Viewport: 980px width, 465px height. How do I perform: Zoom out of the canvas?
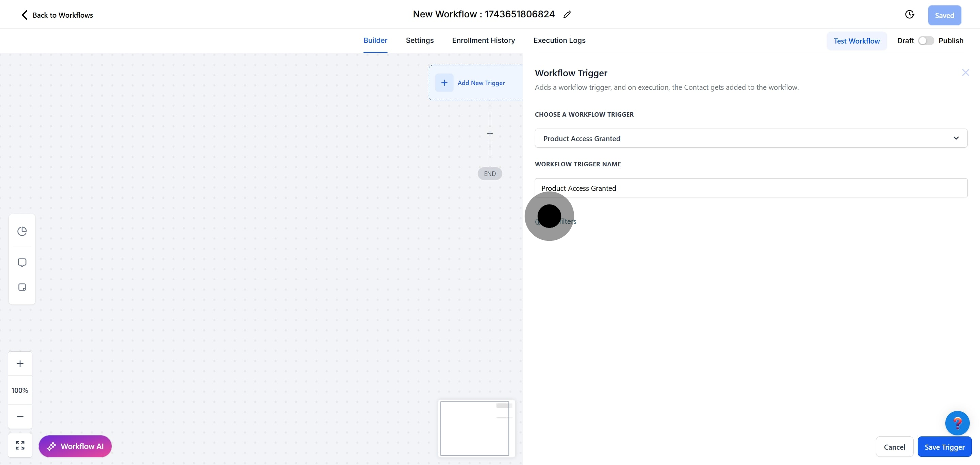[20, 416]
